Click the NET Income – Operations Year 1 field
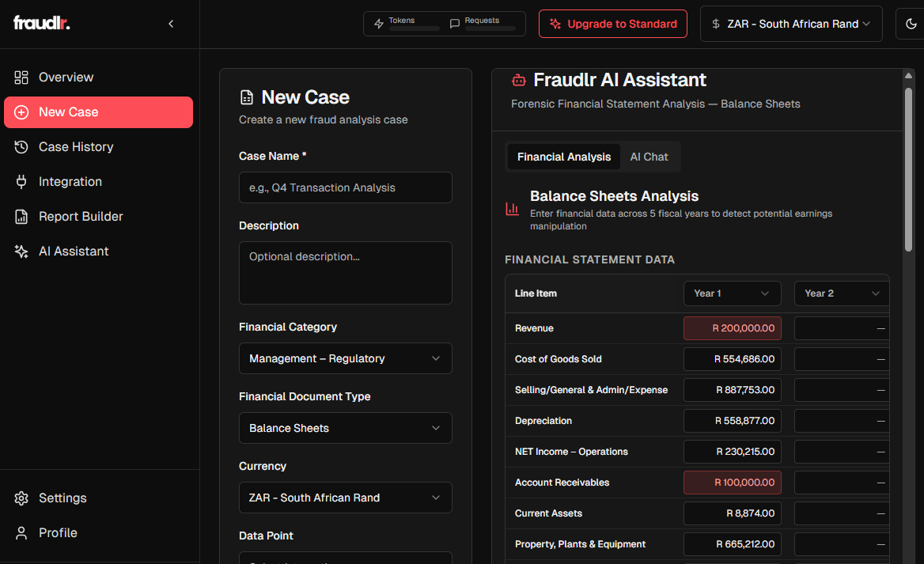The width and height of the screenshot is (924, 564). click(x=732, y=452)
